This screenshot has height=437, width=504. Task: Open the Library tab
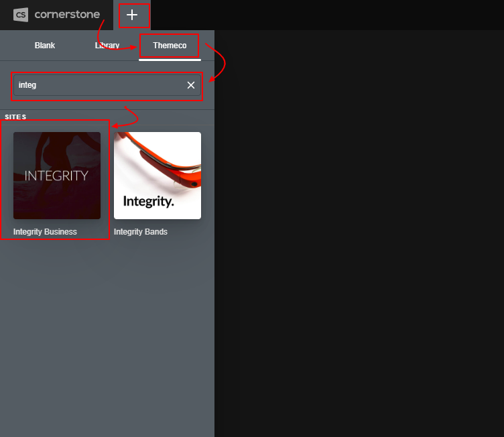pyautogui.click(x=107, y=46)
